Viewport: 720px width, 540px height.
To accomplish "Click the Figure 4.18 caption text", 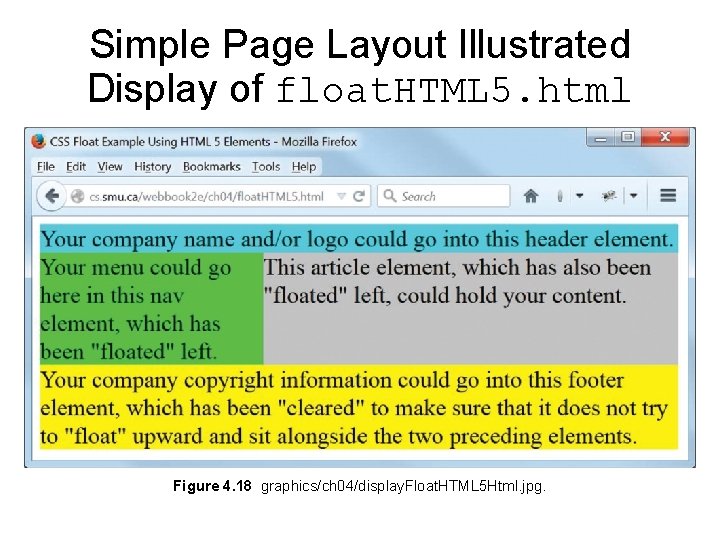I will click(359, 486).
